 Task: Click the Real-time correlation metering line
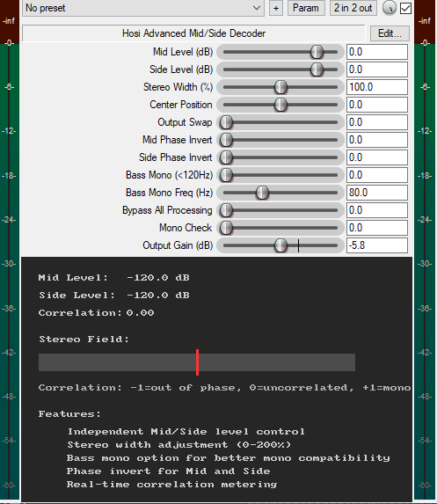coord(171,485)
